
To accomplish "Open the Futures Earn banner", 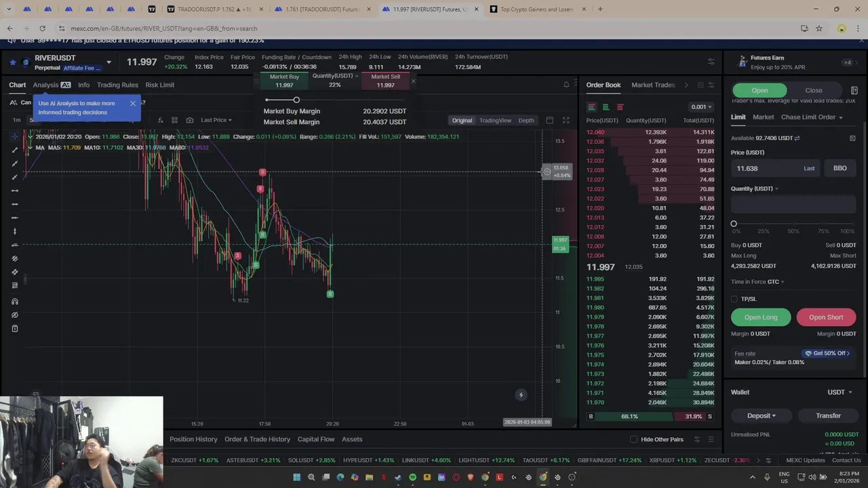I will tap(793, 62).
